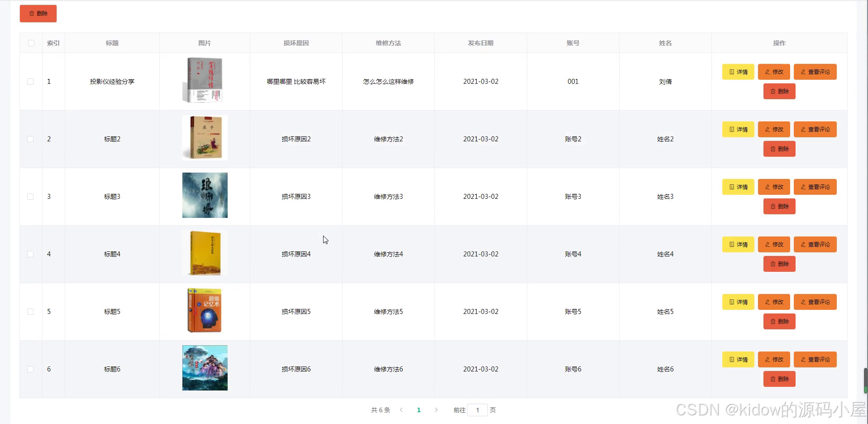Click the fantasy poster thumbnail in row 6
The width and height of the screenshot is (868, 424).
[205, 368]
